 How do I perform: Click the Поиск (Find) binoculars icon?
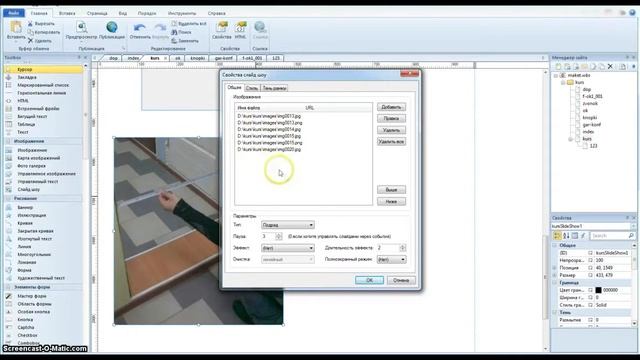click(x=174, y=32)
